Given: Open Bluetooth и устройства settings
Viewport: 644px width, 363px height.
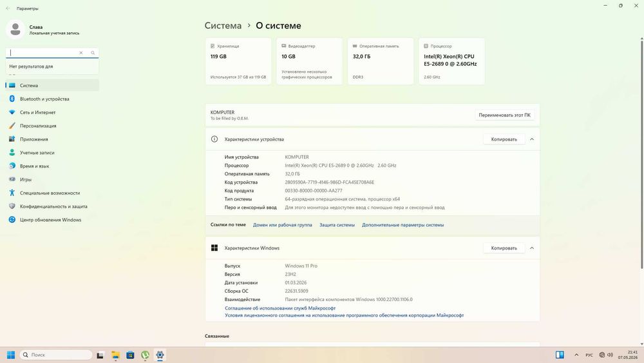Looking at the screenshot, I should click(52, 99).
